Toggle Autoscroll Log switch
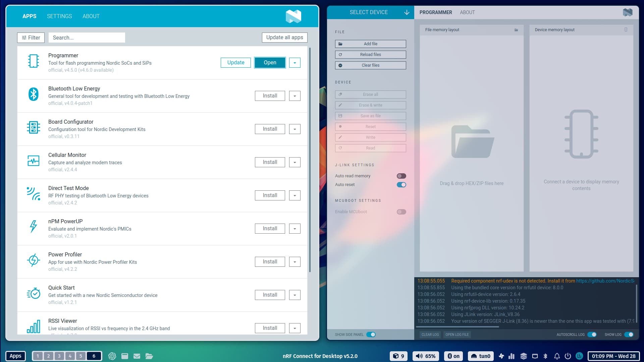This screenshot has height=362, width=644. [x=592, y=335]
